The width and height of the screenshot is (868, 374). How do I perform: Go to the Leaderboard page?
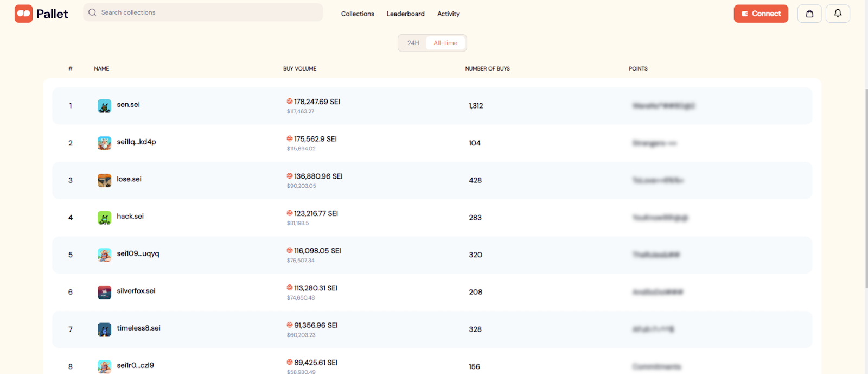click(x=406, y=14)
